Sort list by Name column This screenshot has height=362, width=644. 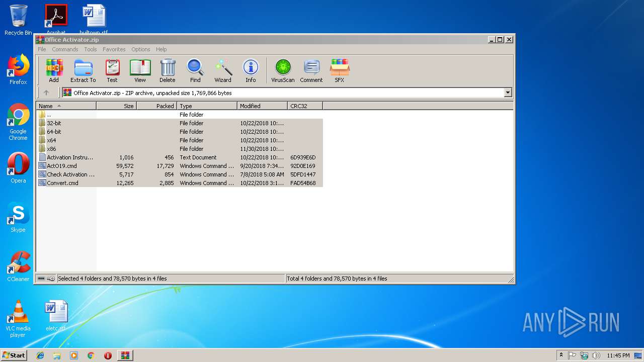click(66, 106)
